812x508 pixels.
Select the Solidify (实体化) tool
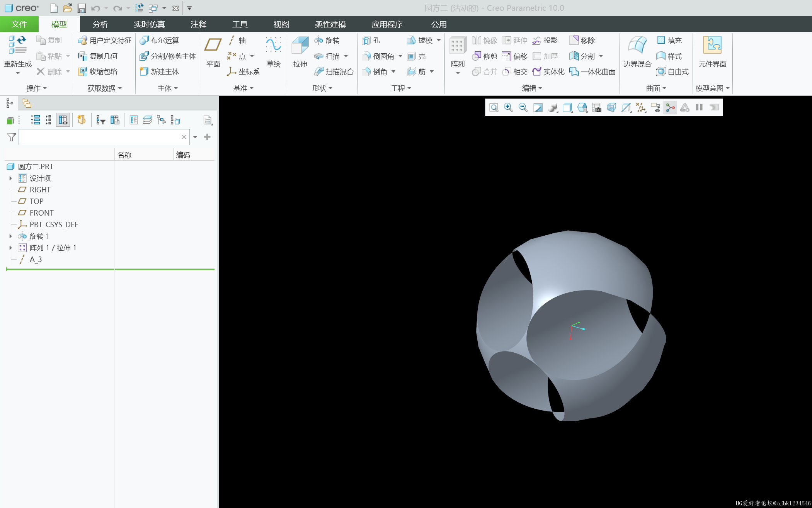click(x=548, y=71)
